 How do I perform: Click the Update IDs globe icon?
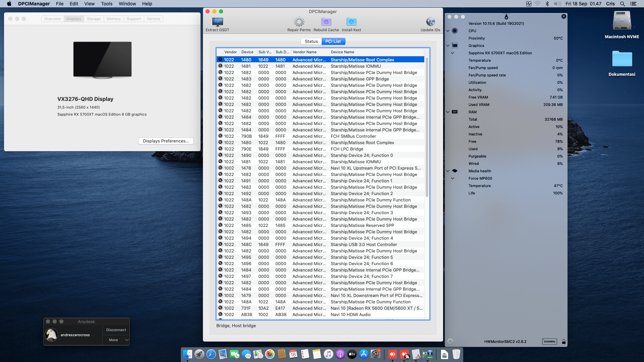point(430,22)
